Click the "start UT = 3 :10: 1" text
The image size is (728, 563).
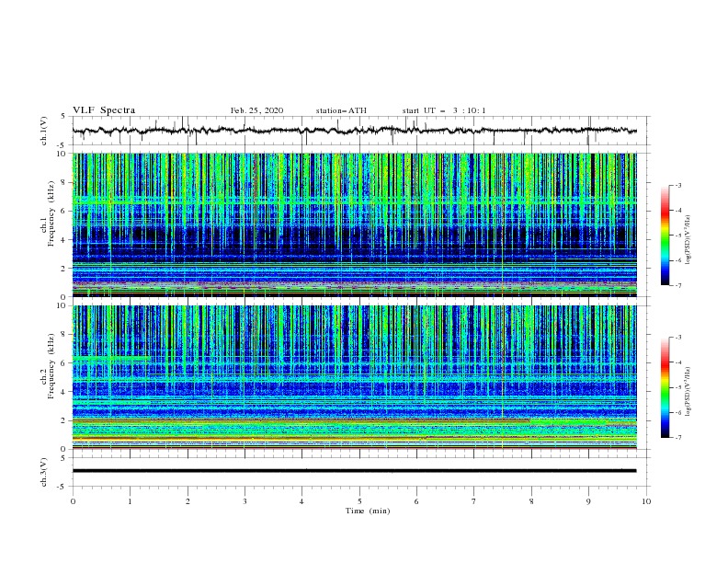(x=444, y=110)
